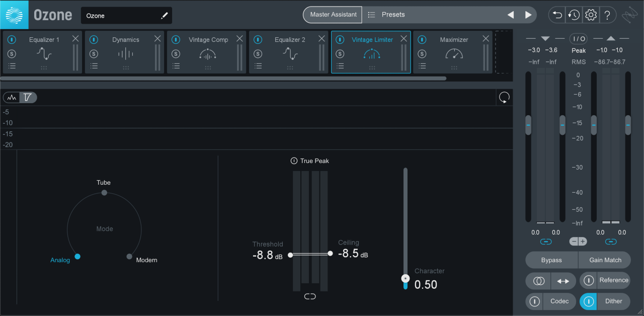Open Equalizer 1 module presets list
644x316 pixels.
12,66
